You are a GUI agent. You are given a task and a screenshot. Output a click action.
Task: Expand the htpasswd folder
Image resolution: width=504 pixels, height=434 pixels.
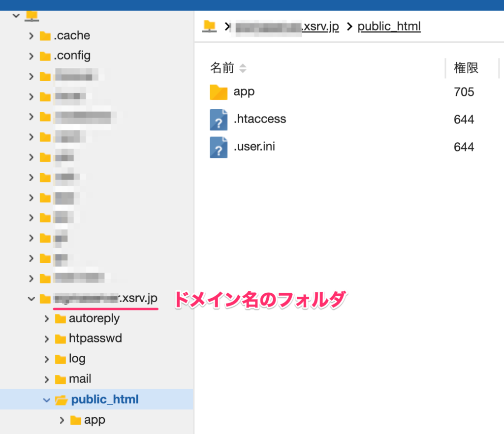[x=47, y=339]
